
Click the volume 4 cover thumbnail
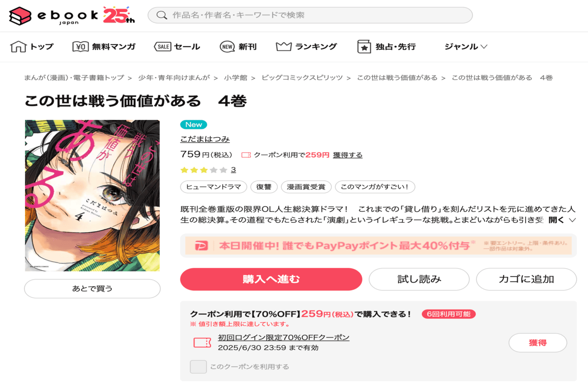(92, 195)
